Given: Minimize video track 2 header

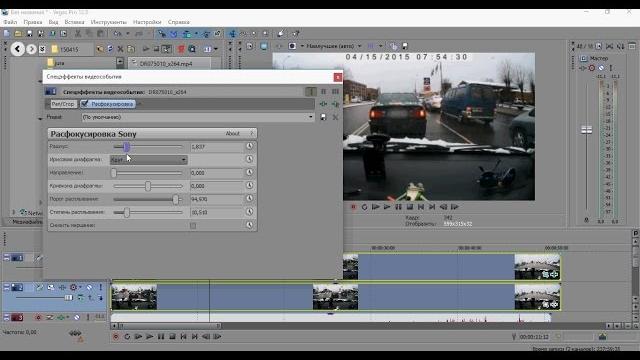Looking at the screenshot, I should click(6, 287).
